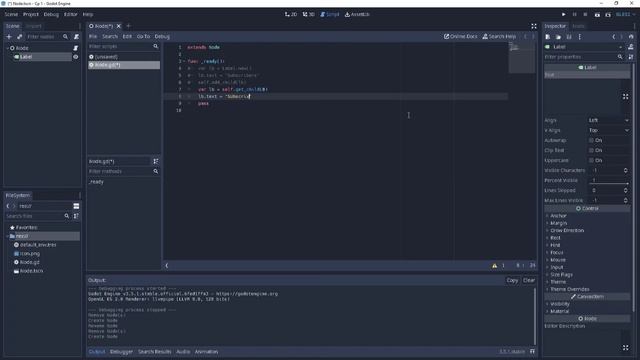Open the Debugger bottom panel
Screen dimensions: 640x360
click(121, 351)
